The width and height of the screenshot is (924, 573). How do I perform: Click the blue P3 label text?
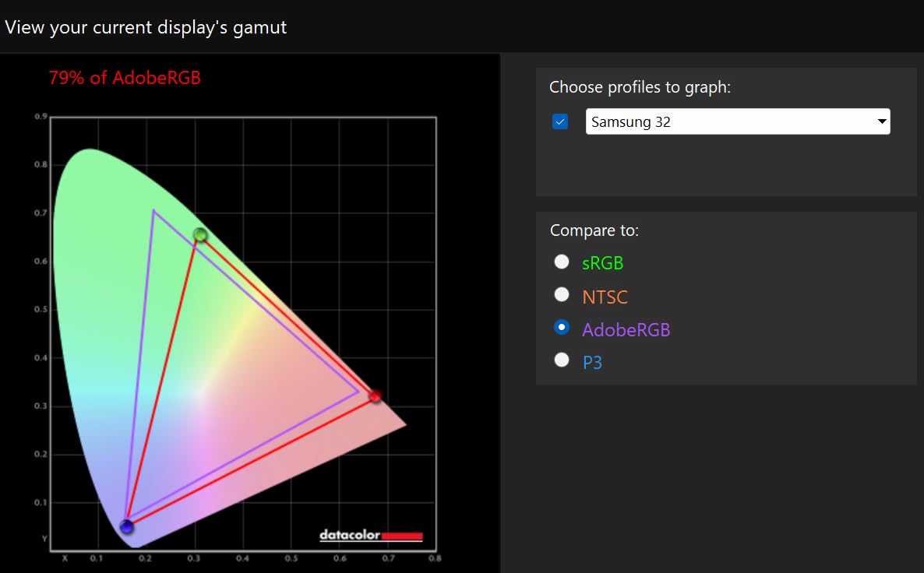pyautogui.click(x=592, y=362)
